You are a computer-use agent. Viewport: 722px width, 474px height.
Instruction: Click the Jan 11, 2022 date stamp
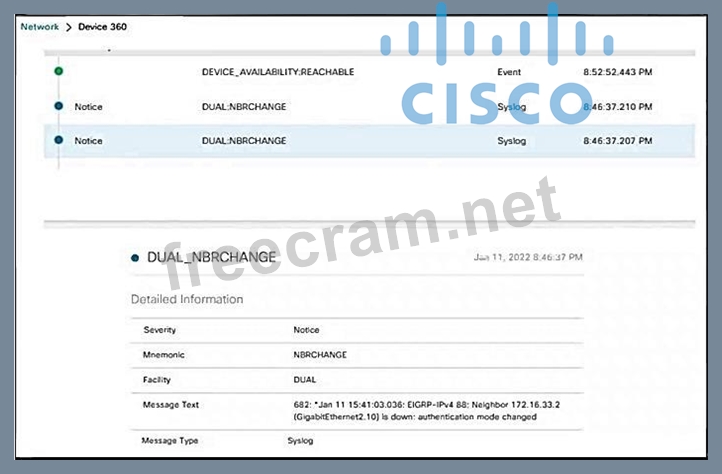coord(527,258)
